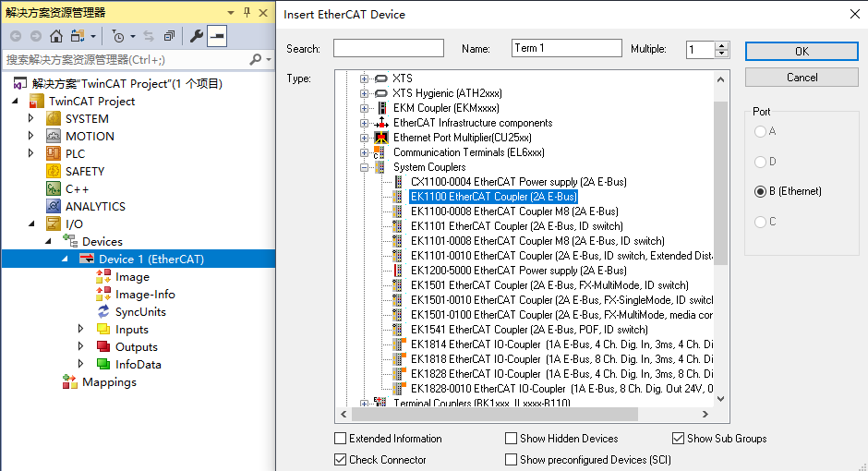Collapse the System Couplers group
This screenshot has height=471, width=868.
pos(364,167)
